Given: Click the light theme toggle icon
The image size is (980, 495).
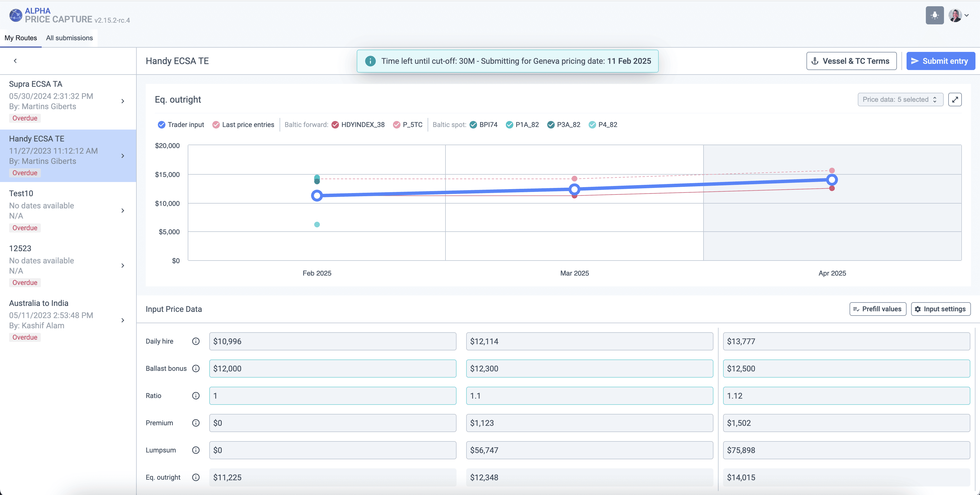Looking at the screenshot, I should (x=934, y=15).
